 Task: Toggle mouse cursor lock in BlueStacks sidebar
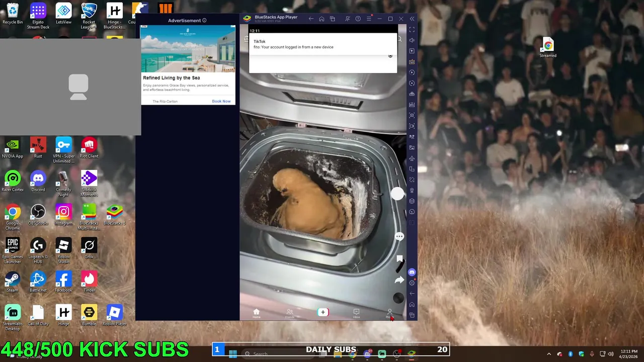[412, 51]
